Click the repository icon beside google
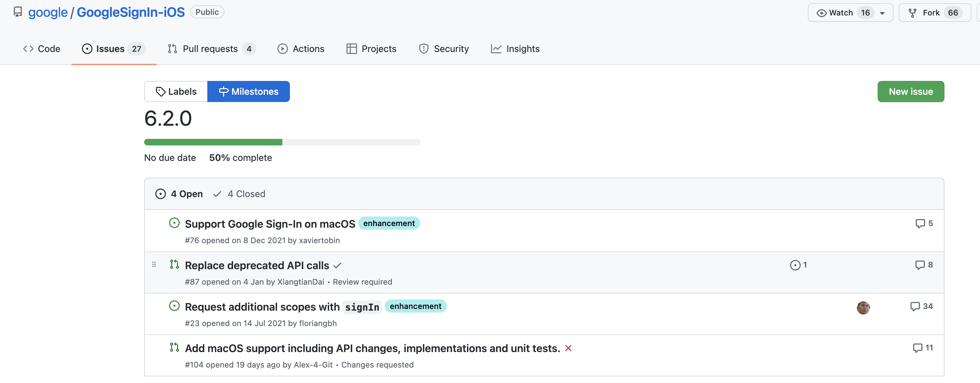This screenshot has height=383, width=980. click(17, 12)
